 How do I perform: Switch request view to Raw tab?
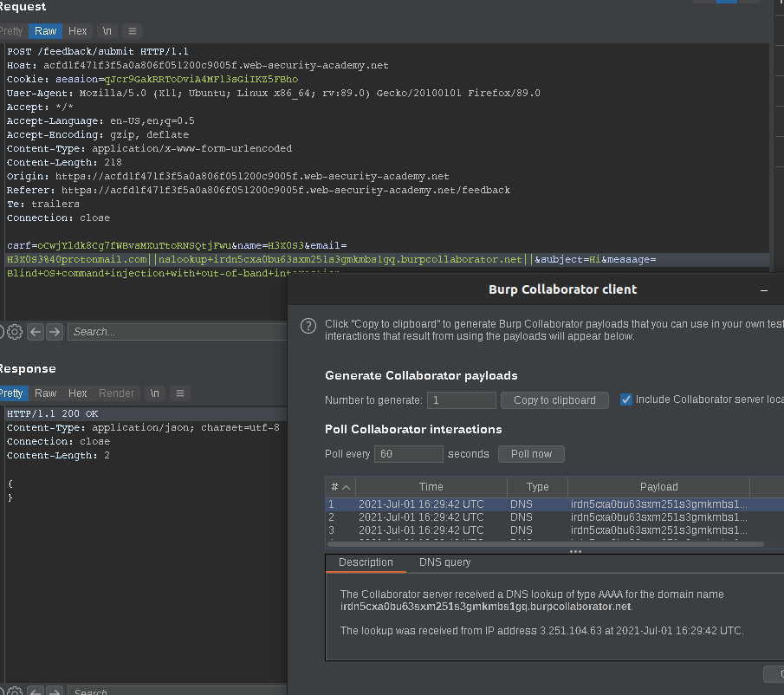(46, 31)
